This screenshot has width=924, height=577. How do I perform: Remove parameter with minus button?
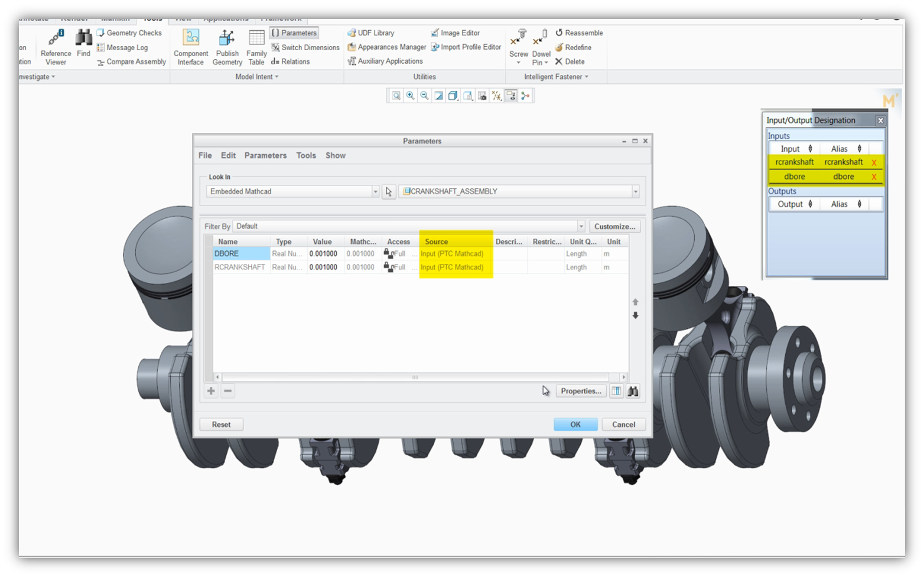227,391
